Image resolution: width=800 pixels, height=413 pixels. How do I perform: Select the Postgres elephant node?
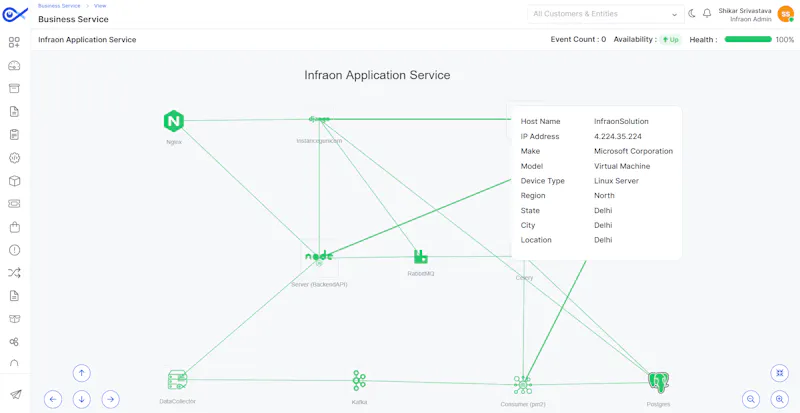(658, 382)
